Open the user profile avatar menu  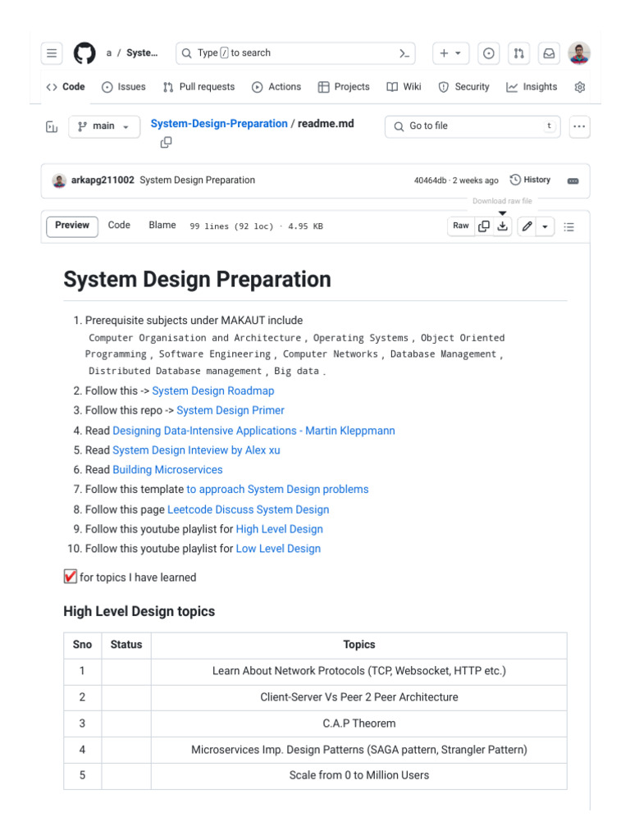[579, 53]
